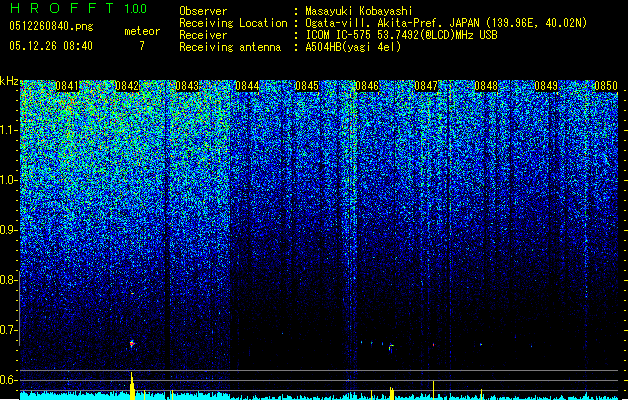This screenshot has height=400, width=629.
Task: Click the 0.7 kHz axis label
Action: [9, 330]
